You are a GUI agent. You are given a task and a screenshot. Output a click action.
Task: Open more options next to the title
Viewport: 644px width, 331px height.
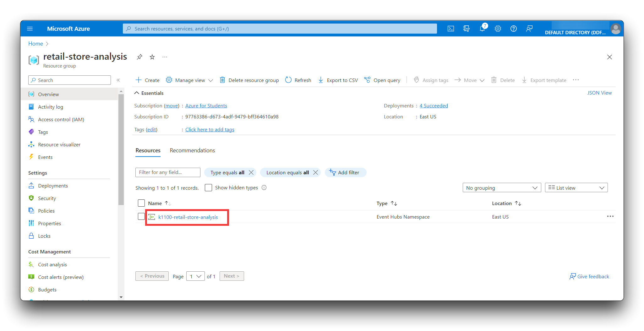pos(165,57)
